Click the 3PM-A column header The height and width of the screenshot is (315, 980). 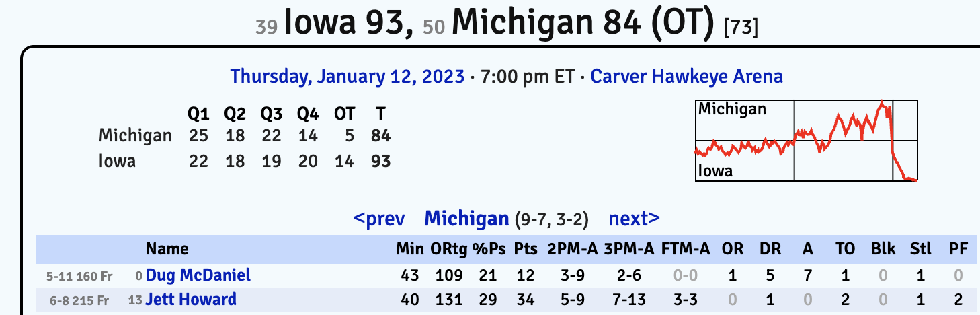[x=628, y=249]
